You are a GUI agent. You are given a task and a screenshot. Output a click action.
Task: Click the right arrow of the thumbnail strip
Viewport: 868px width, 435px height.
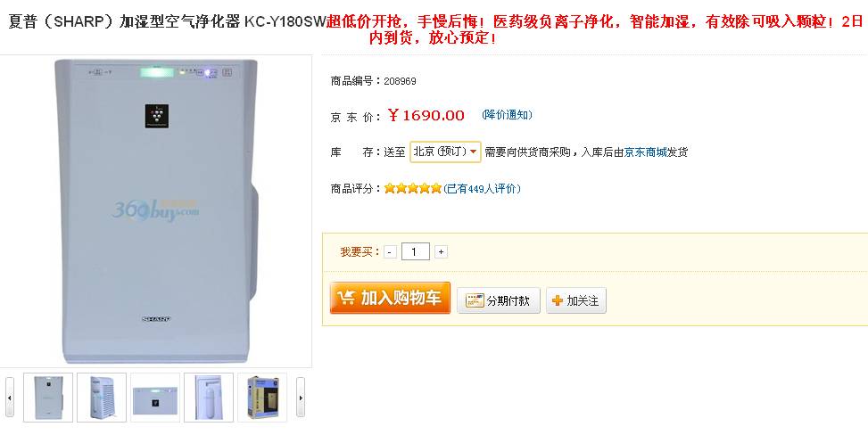click(x=300, y=398)
